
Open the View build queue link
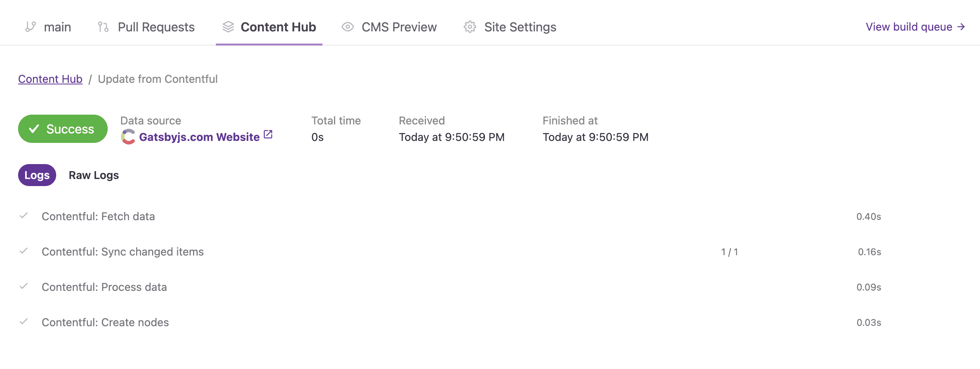click(x=908, y=27)
